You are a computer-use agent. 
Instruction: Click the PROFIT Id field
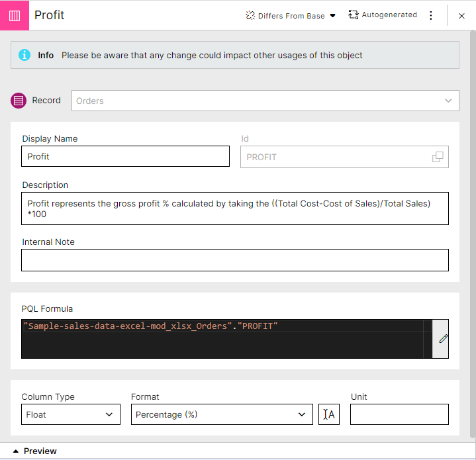coord(344,157)
